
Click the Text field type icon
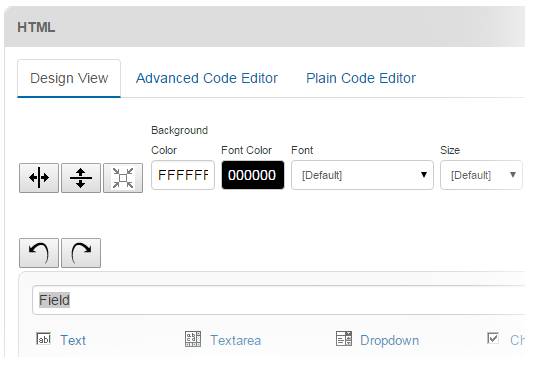tap(43, 339)
